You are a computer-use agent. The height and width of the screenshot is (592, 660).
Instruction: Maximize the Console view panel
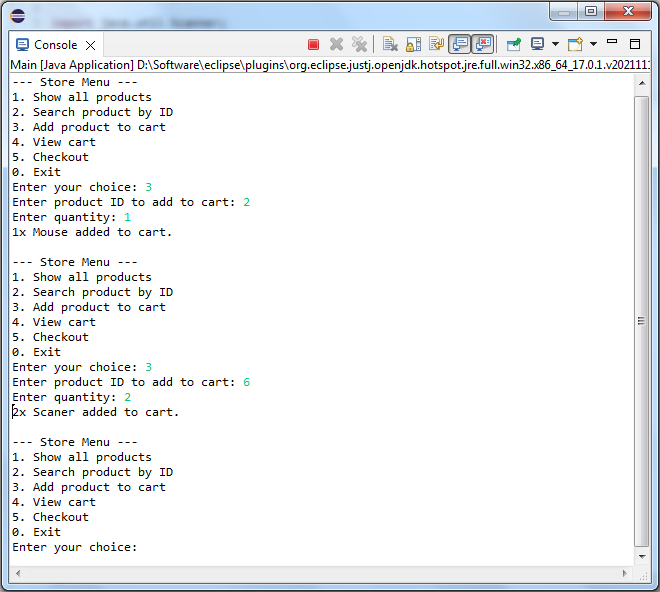click(x=635, y=44)
